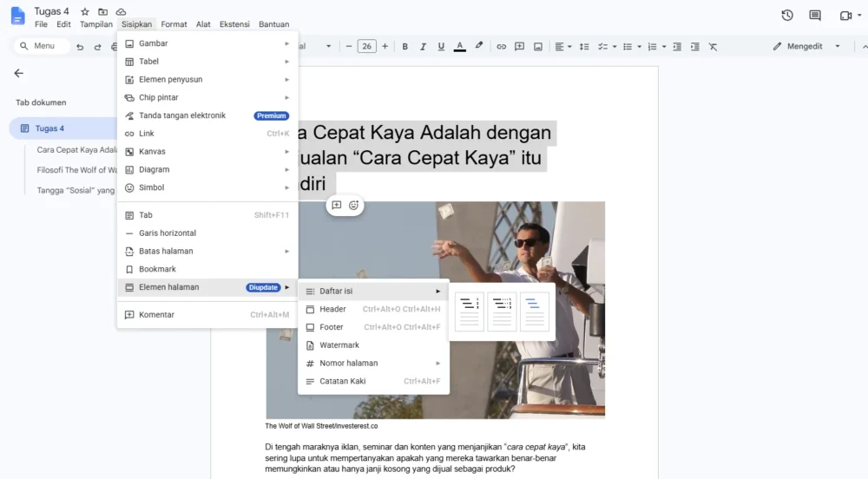Open Mengedit editing mode dropdown
Screen dimensions: 868x479
(x=807, y=47)
